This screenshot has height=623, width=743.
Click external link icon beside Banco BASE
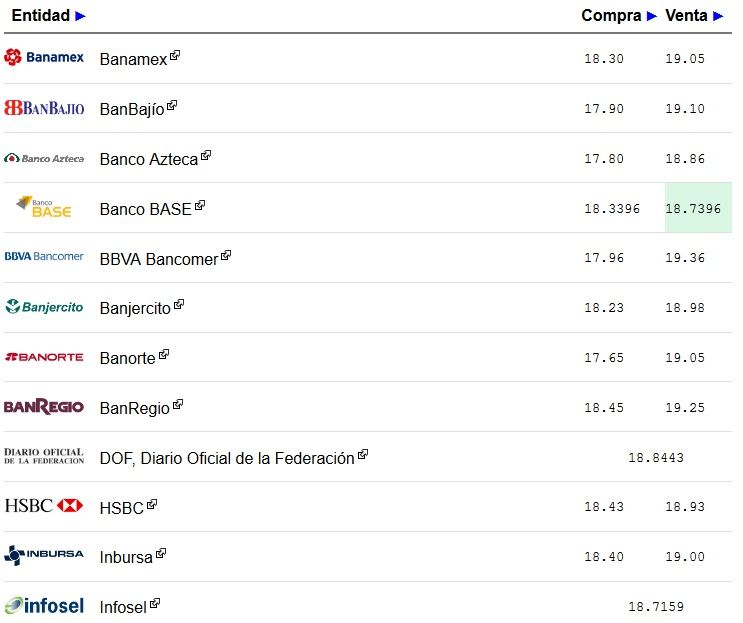coord(200,205)
